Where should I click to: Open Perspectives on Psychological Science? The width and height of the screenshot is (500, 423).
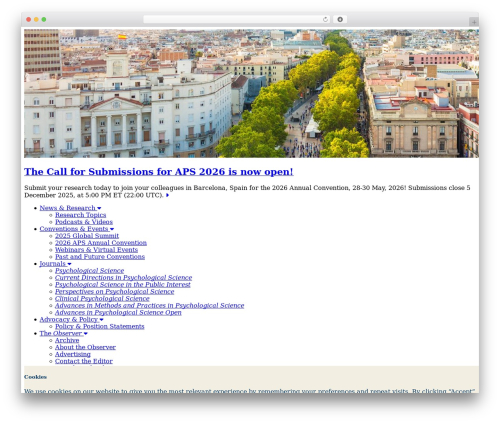click(115, 292)
